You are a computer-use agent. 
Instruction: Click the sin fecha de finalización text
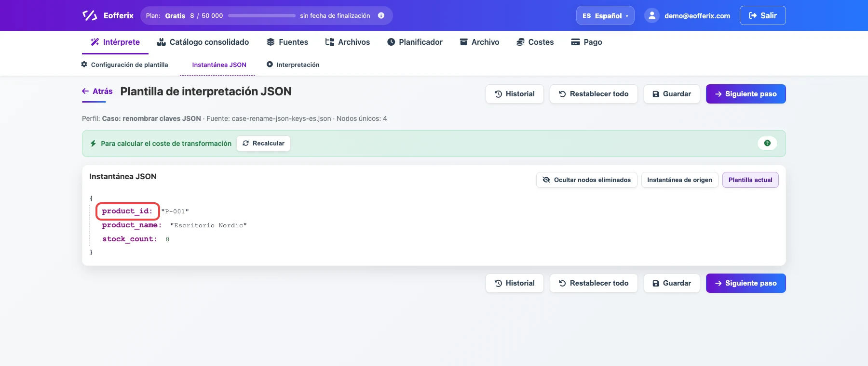[335, 16]
